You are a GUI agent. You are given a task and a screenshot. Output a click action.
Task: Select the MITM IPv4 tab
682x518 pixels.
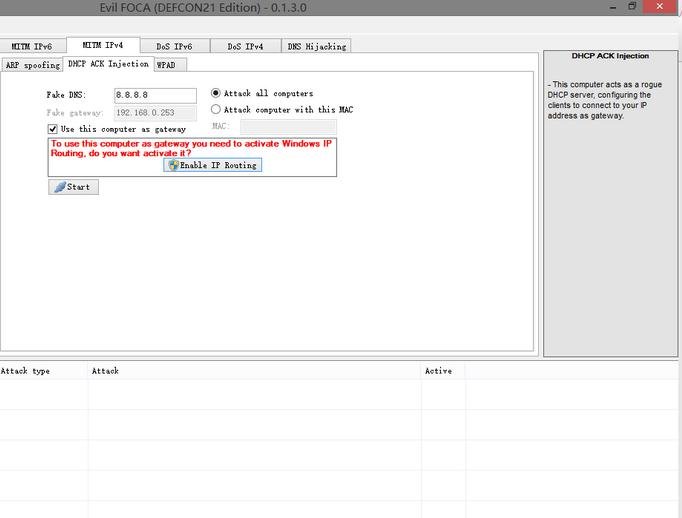(103, 45)
